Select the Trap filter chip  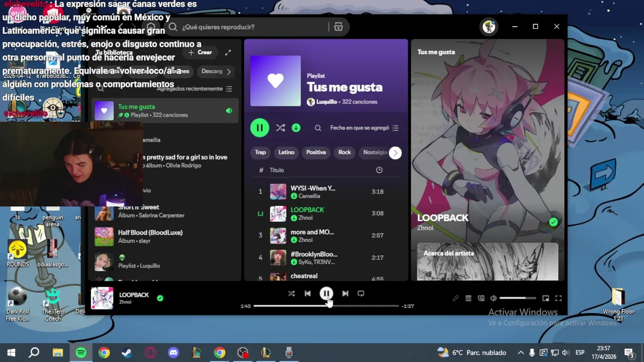[x=260, y=152]
